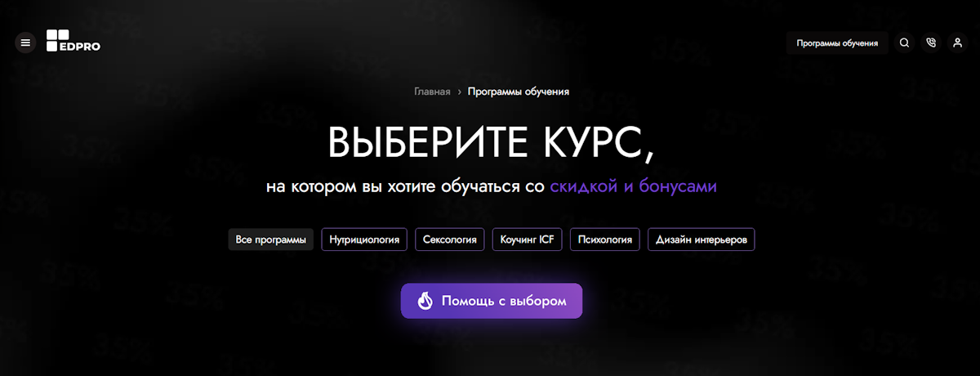
Task: Click the "Помощь с выбором" button text
Action: (x=504, y=301)
